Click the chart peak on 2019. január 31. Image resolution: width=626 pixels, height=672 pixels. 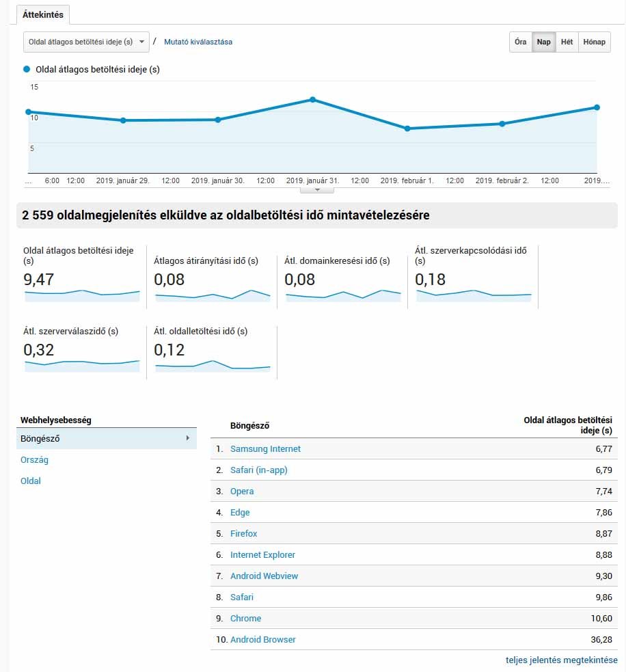point(313,99)
